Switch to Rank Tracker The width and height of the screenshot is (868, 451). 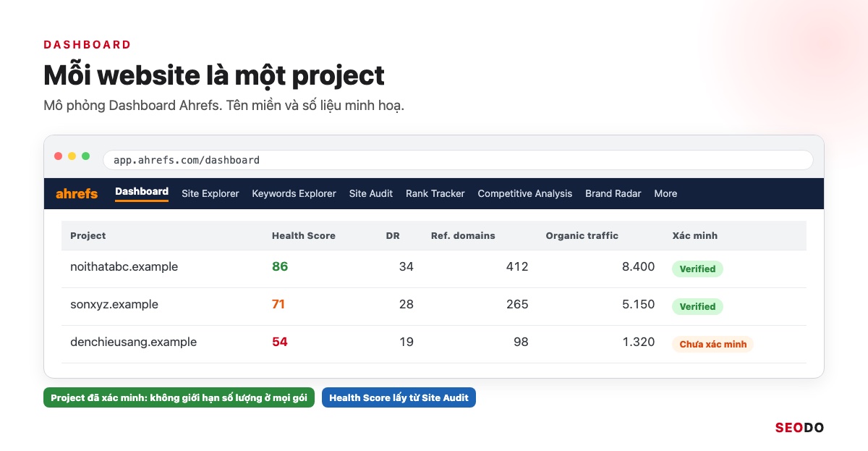click(435, 193)
